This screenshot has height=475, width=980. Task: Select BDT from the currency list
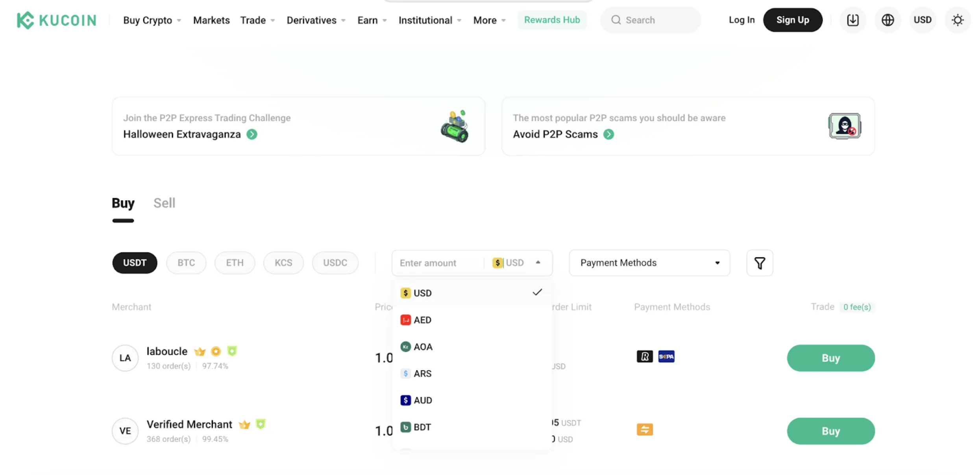coord(472,427)
